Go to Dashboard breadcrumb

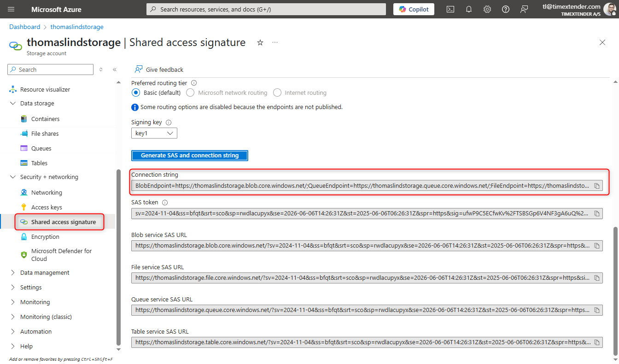tap(25, 27)
